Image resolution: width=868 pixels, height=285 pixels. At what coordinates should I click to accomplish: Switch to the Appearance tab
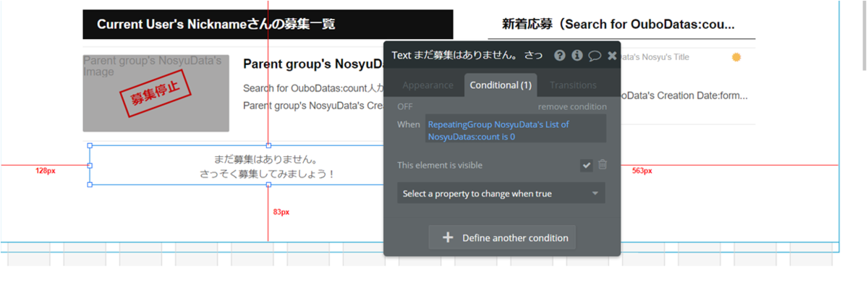(x=427, y=85)
